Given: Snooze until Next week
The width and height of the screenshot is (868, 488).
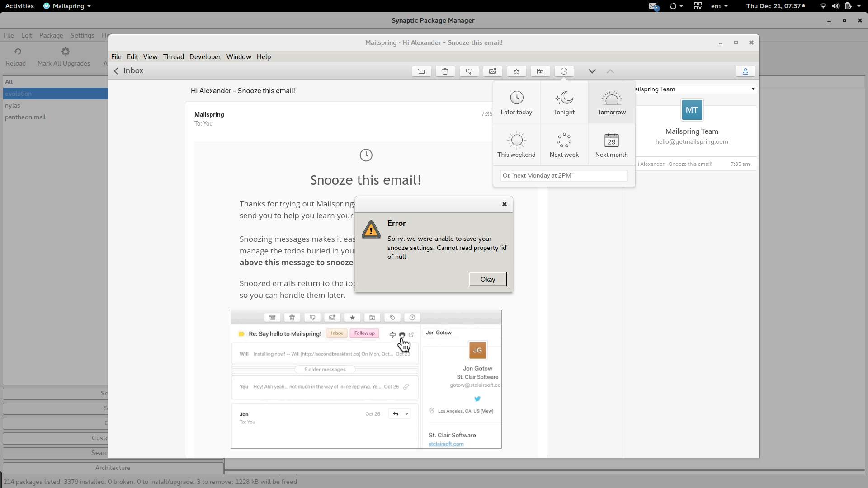Looking at the screenshot, I should pos(564,145).
